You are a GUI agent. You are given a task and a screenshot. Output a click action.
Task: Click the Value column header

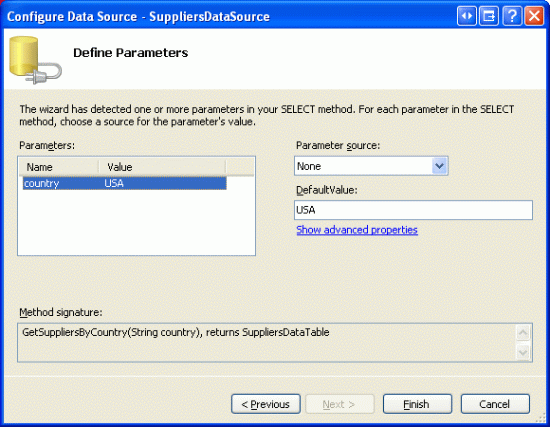point(162,167)
